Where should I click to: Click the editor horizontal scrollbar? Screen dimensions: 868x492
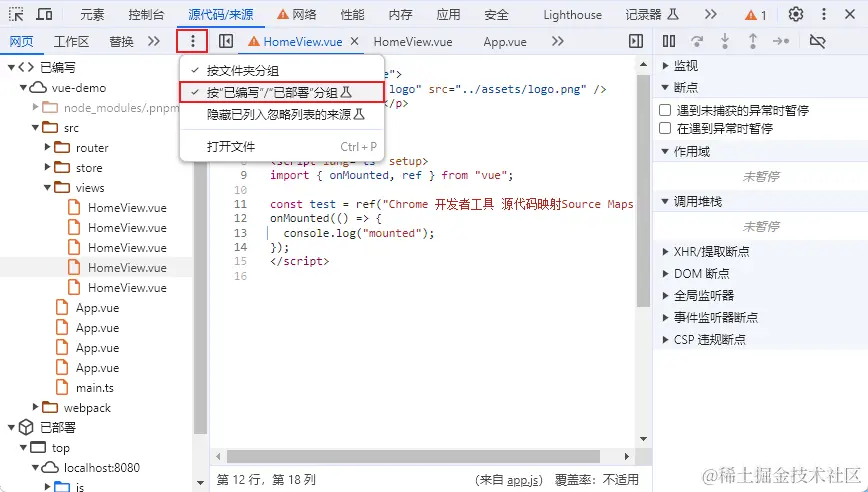tap(413, 457)
